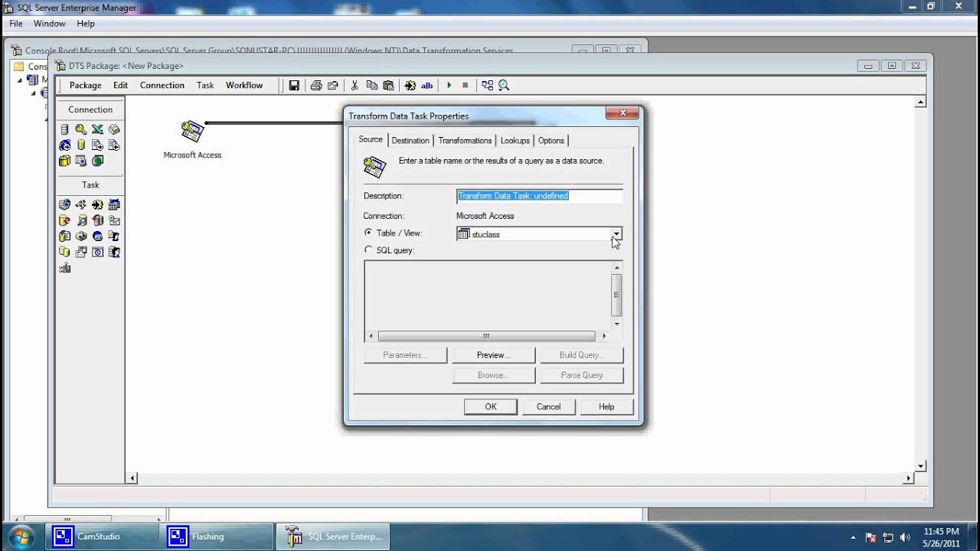
Task: Open the Table / View dropdown showing stuclass
Action: [x=616, y=234]
